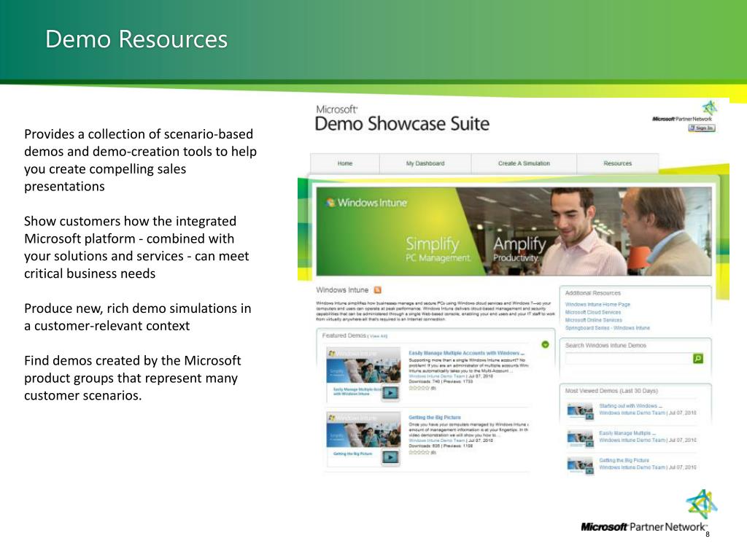Viewport: 747px width, 560px height.
Task: Click the Sign In button
Action: [702, 128]
